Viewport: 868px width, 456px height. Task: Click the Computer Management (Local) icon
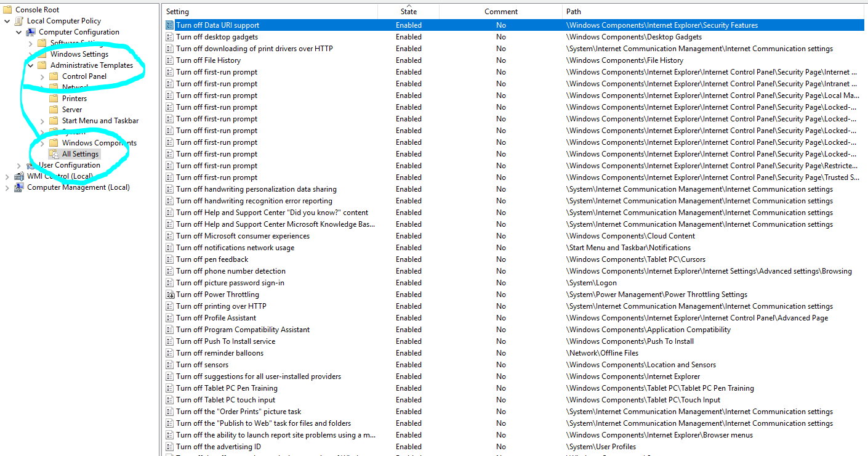pyautogui.click(x=20, y=187)
